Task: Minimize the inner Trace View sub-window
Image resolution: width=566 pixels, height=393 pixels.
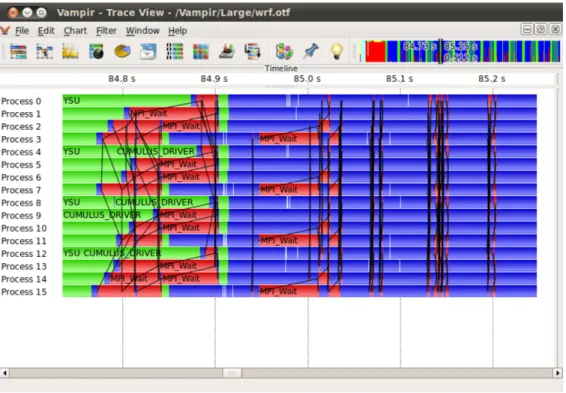Action: pyautogui.click(x=527, y=30)
